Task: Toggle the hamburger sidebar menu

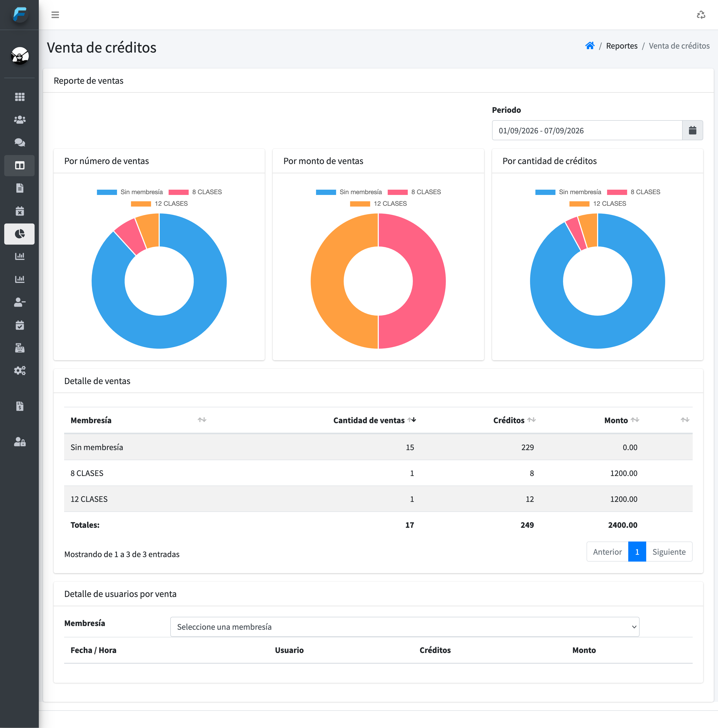Action: click(55, 15)
